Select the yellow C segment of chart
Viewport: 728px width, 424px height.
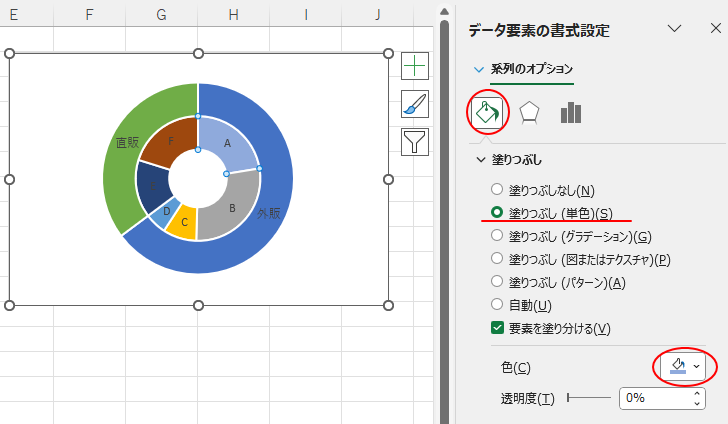coord(183,224)
